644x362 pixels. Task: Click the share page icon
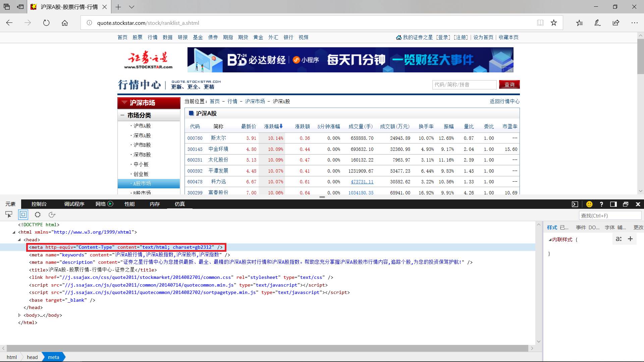616,23
